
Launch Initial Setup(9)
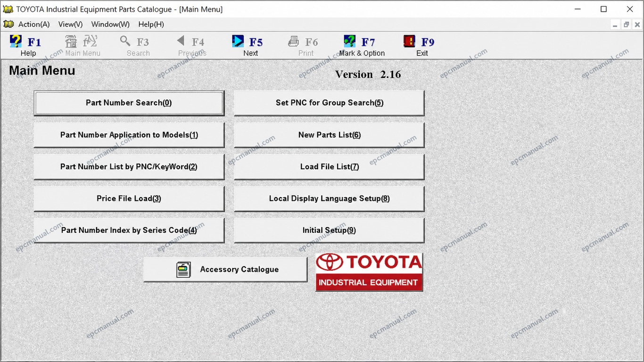(329, 230)
